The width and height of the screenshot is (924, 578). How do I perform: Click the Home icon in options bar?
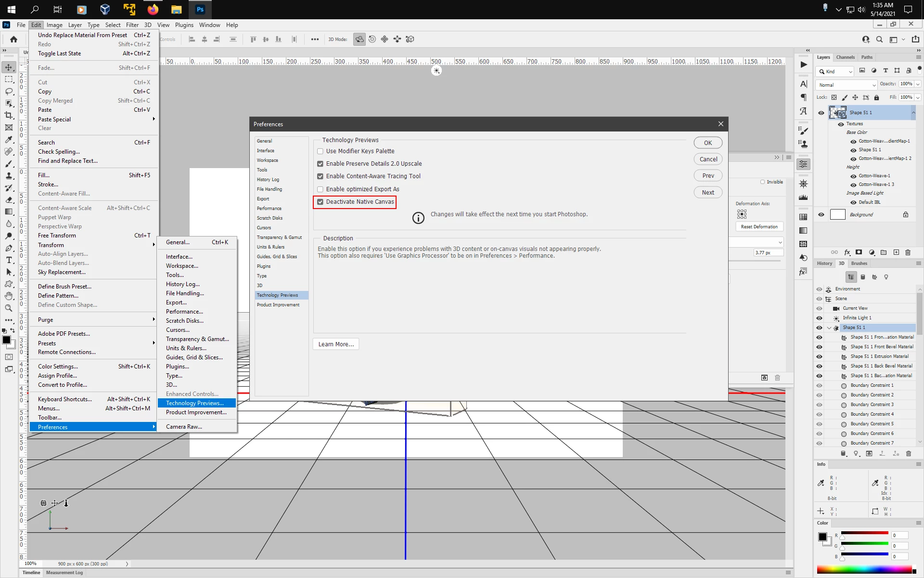tap(13, 39)
